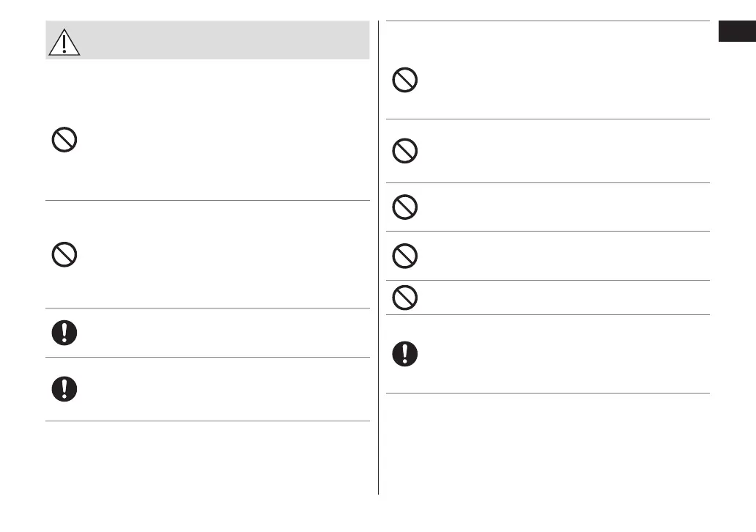Screen dimensions: 756x532
Task: Click the lower exclamation mark icon, left column
Action: tap(64, 388)
